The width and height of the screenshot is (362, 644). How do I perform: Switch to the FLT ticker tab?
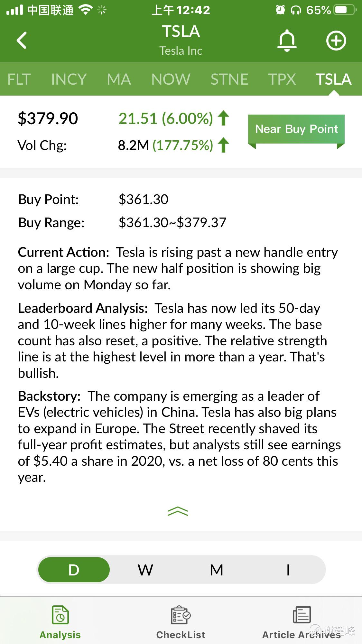(x=19, y=79)
